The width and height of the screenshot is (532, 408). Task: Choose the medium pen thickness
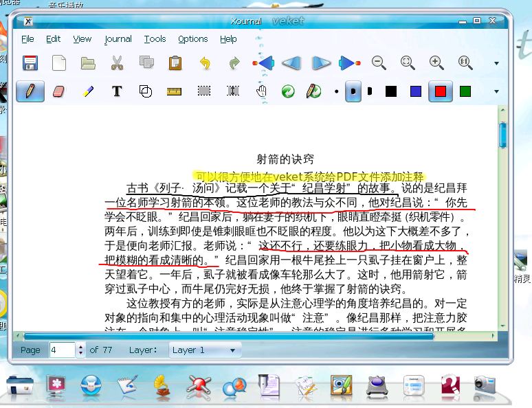point(353,91)
